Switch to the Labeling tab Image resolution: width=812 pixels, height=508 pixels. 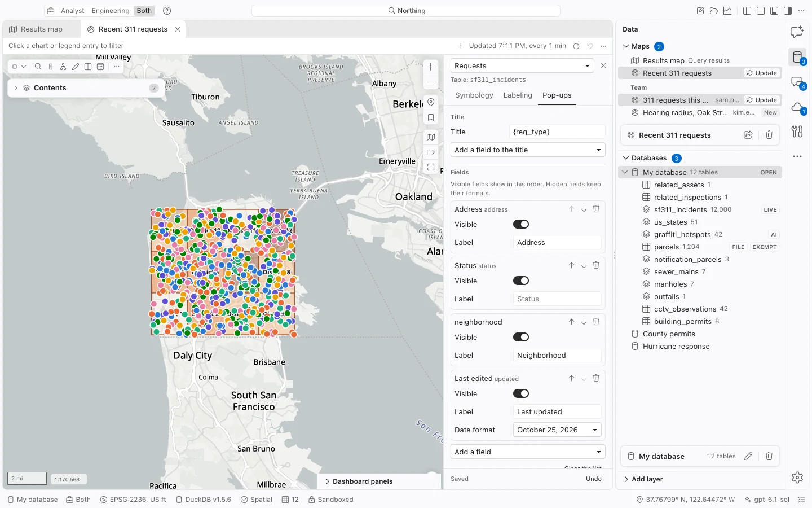click(518, 95)
